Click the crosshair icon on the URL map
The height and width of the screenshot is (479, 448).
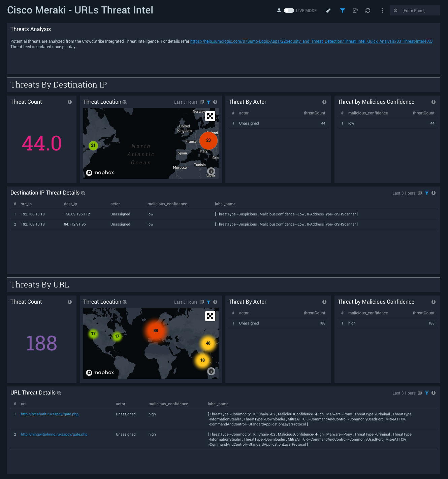pos(210,316)
